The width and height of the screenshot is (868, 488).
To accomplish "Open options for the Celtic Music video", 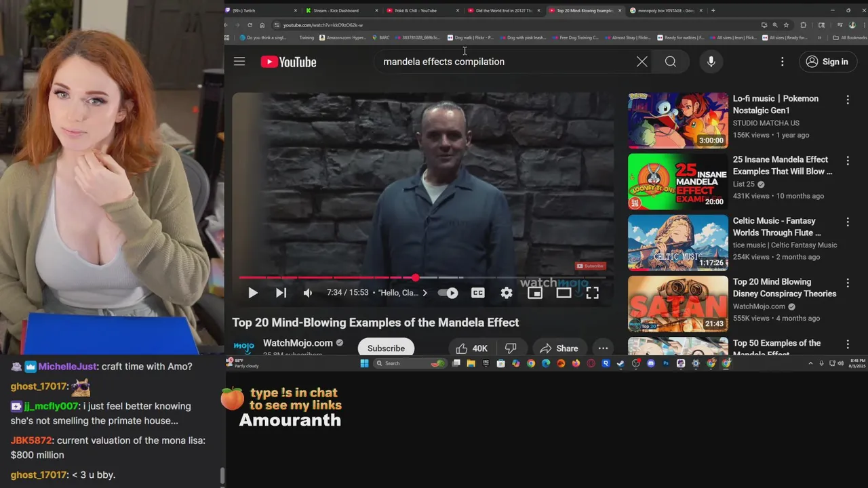I will coord(847,222).
